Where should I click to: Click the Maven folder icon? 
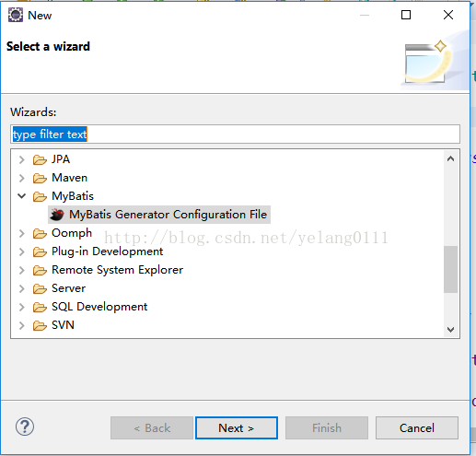tap(40, 178)
